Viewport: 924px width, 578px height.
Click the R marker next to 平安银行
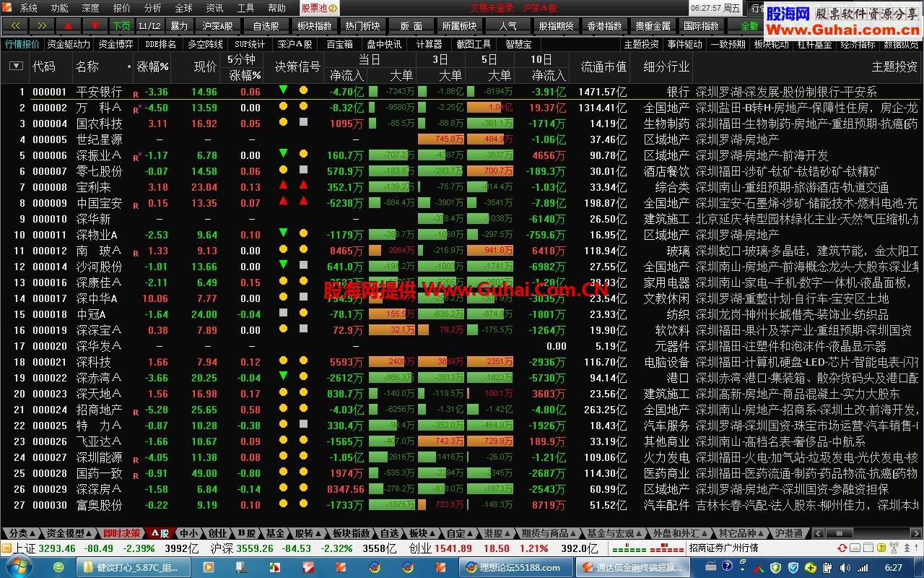(135, 94)
